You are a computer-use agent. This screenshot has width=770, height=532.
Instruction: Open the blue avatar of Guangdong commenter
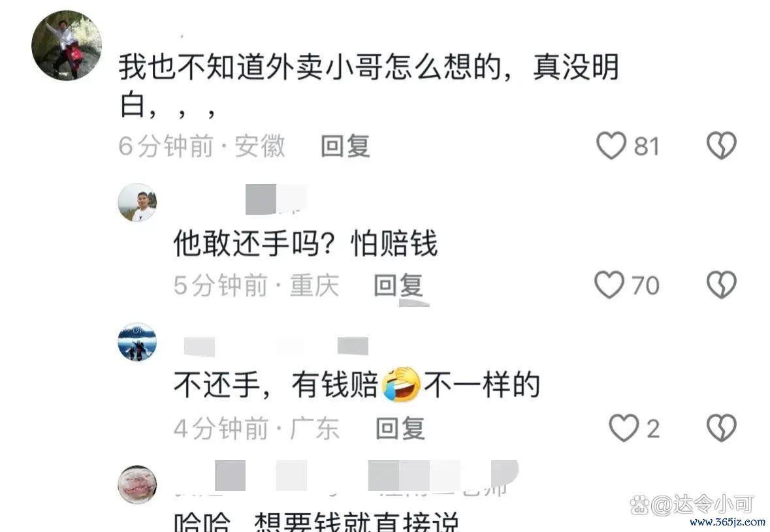tap(138, 342)
